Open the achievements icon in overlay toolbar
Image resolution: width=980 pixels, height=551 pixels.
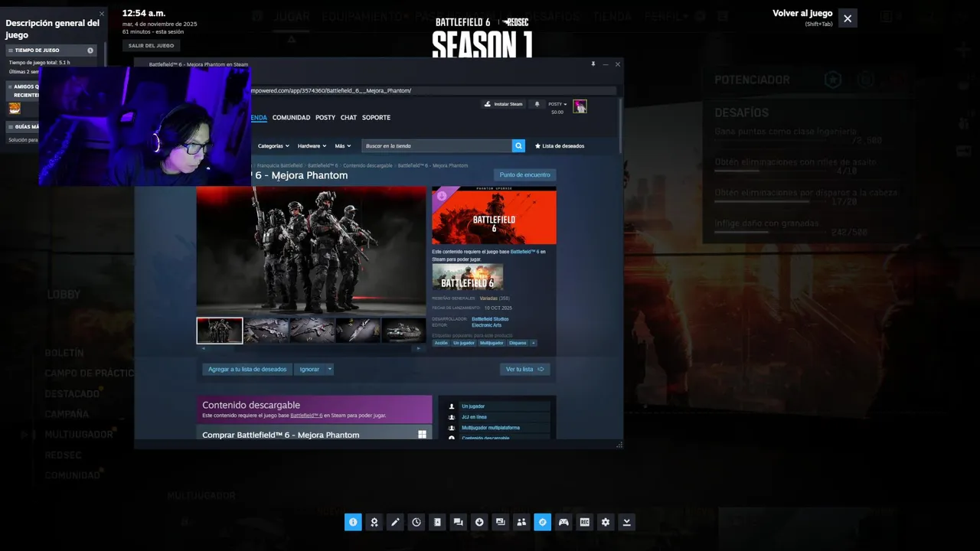[x=374, y=522]
